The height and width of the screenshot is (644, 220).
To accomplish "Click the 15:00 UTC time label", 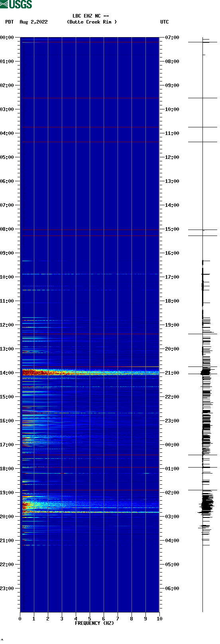I will [x=172, y=229].
